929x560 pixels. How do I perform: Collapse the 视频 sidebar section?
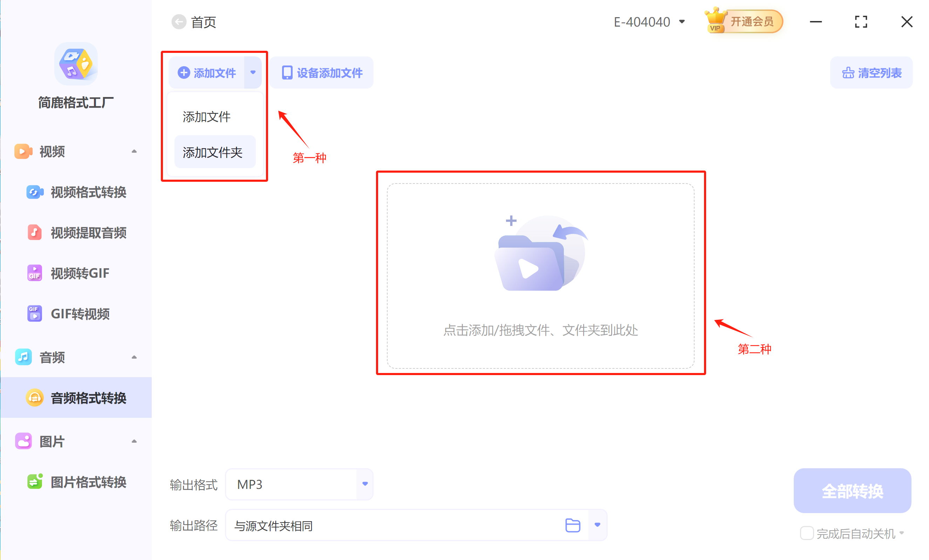pos(134,152)
